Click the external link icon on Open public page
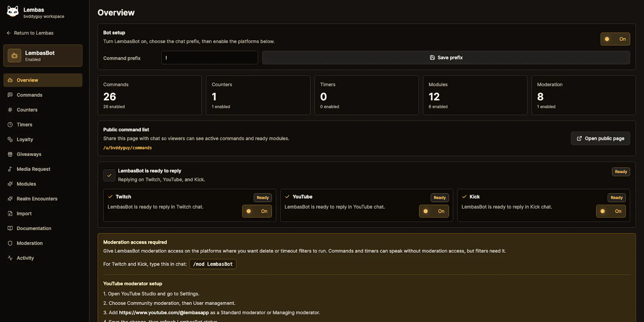Image resolution: width=644 pixels, height=322 pixels. (x=579, y=139)
